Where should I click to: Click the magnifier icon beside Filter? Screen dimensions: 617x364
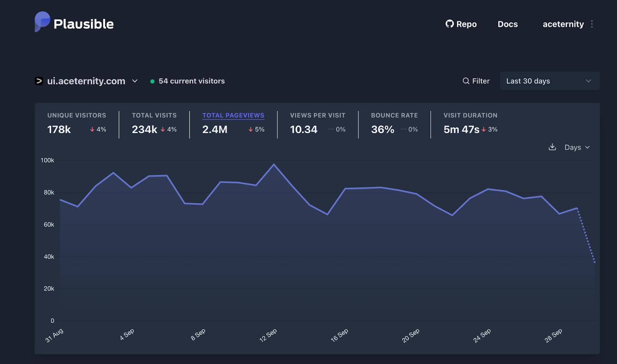[466, 81]
